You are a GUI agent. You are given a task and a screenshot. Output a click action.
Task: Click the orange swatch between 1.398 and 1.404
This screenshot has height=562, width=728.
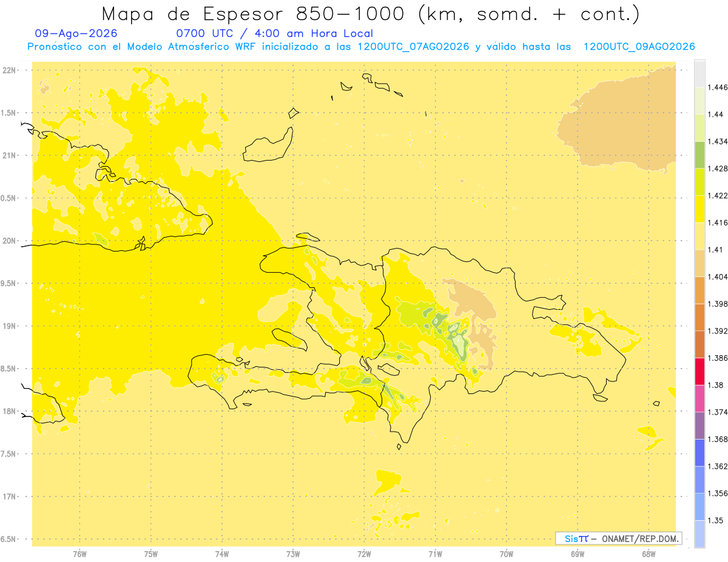pyautogui.click(x=699, y=290)
